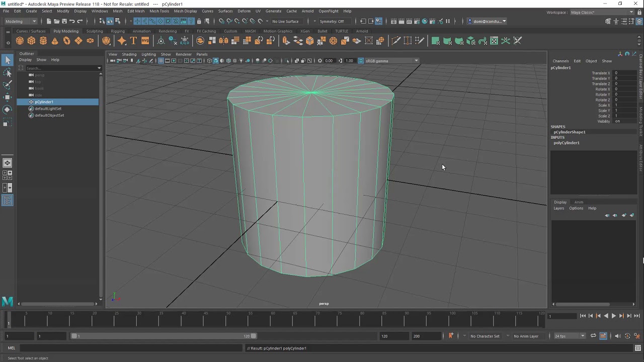Select the Multi-Cut tool on the shelf
The height and width of the screenshot is (362, 644).
click(x=396, y=41)
